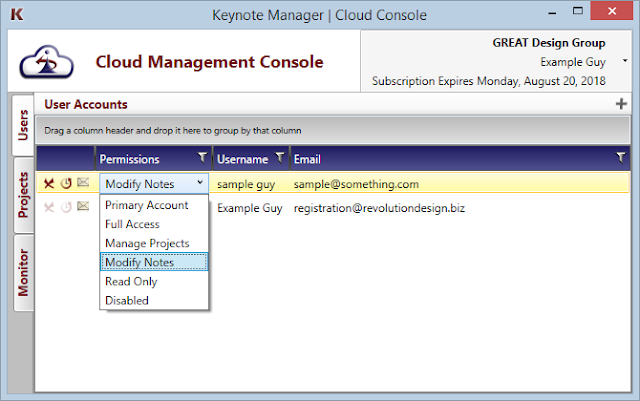Click the Permissions column filter icon
This screenshot has width=640, height=401.
(x=203, y=158)
